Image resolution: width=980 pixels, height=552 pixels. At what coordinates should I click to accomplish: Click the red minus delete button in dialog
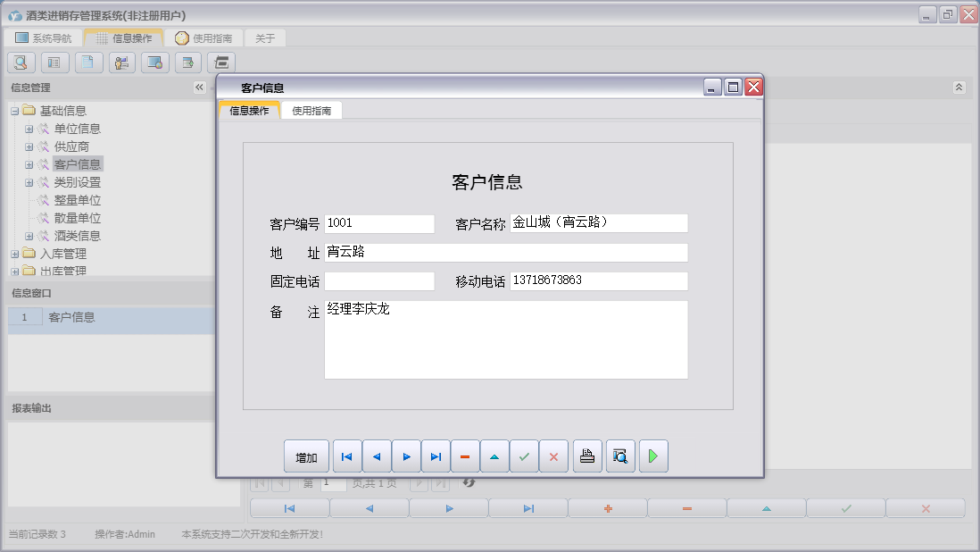click(x=465, y=456)
